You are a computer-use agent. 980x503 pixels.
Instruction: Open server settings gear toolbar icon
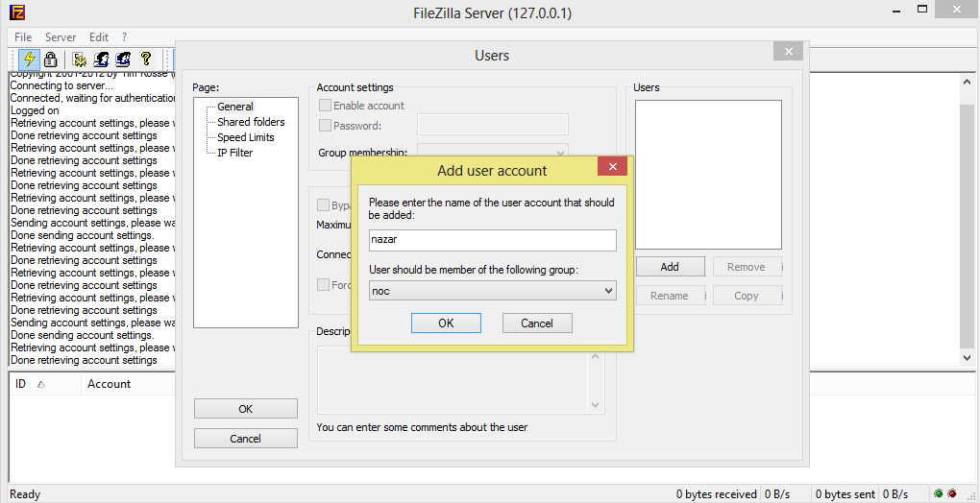coord(79,60)
